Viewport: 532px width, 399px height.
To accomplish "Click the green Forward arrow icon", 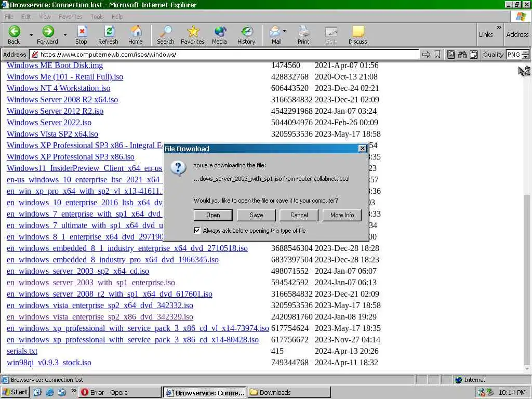I will [48, 31].
